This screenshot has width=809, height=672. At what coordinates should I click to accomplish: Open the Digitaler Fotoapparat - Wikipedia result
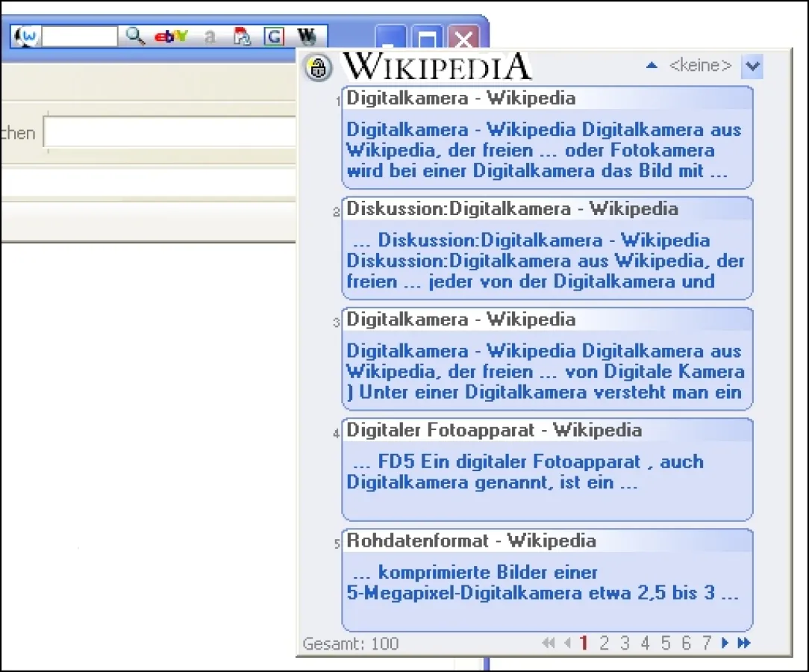[x=493, y=430]
